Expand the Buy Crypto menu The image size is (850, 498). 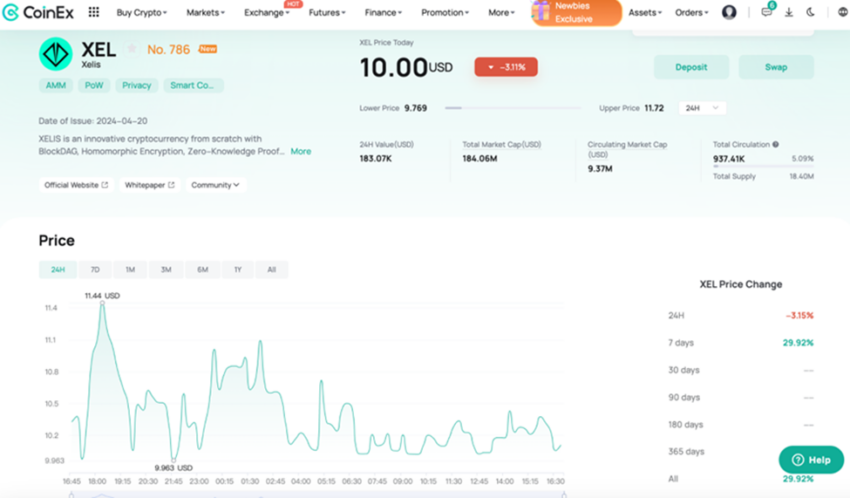141,12
